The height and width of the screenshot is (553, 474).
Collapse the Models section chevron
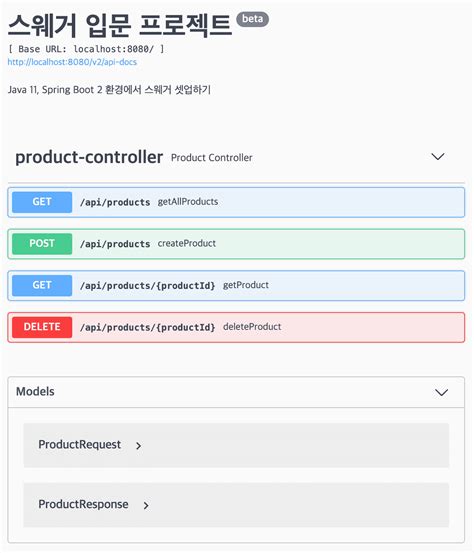pos(441,392)
